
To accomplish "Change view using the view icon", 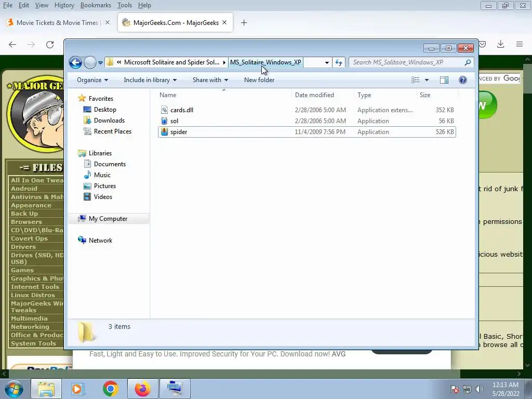I will (415, 79).
